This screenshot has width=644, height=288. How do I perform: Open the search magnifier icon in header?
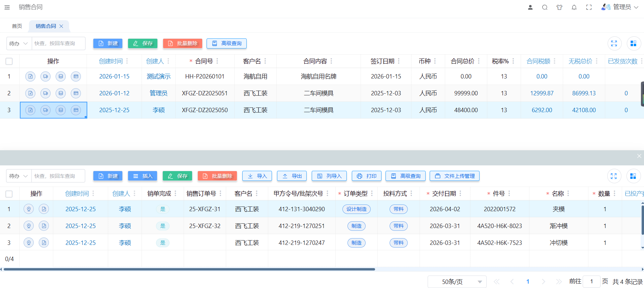pos(545,7)
